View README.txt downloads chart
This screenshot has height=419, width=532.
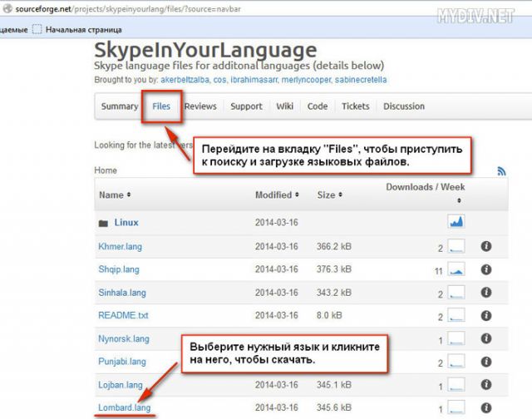456,315
